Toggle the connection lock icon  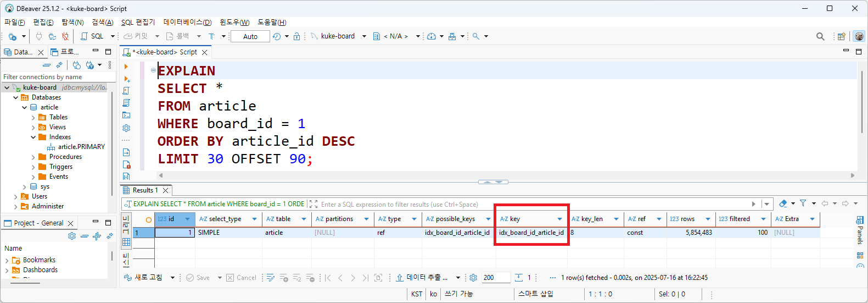pos(296,36)
